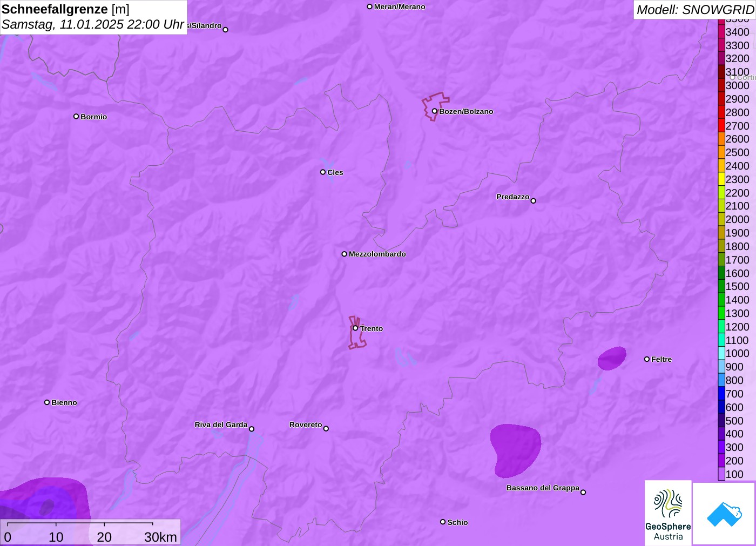The height and width of the screenshot is (546, 756).
Task: Click the 500 legend value label
Action: click(x=734, y=421)
